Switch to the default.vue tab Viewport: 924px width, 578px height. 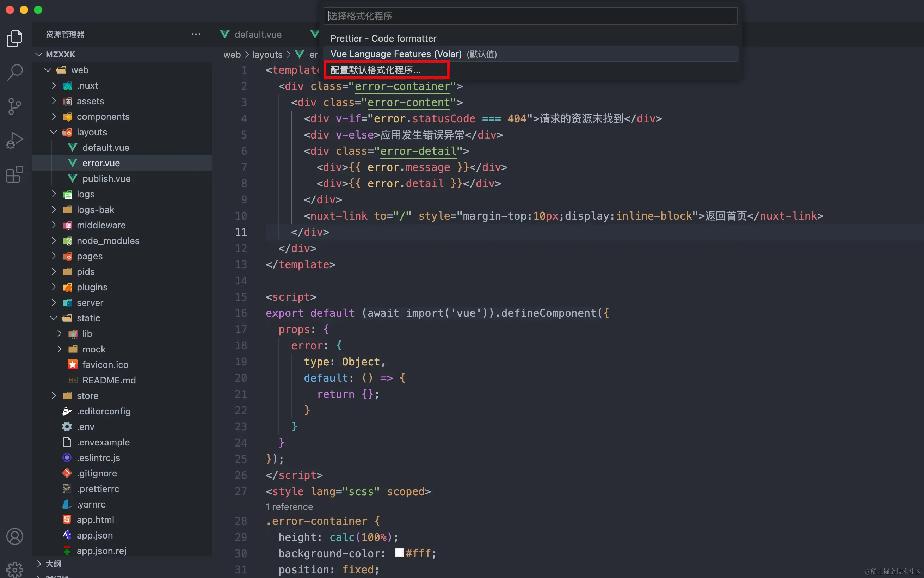click(258, 35)
